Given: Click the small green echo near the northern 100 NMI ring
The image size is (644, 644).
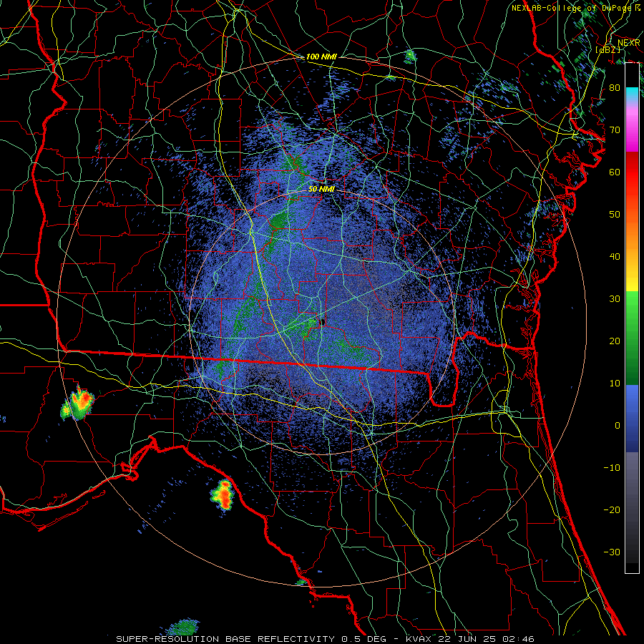Looking at the screenshot, I should click(410, 57).
